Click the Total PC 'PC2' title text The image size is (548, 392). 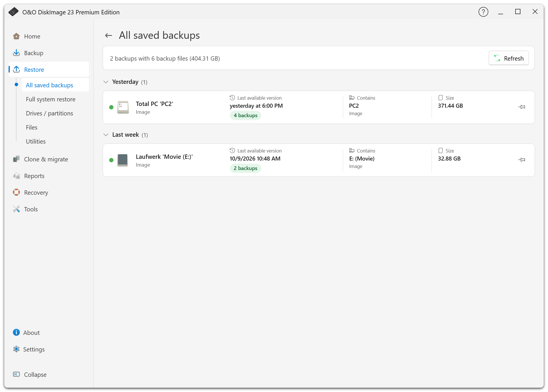pyautogui.click(x=155, y=104)
